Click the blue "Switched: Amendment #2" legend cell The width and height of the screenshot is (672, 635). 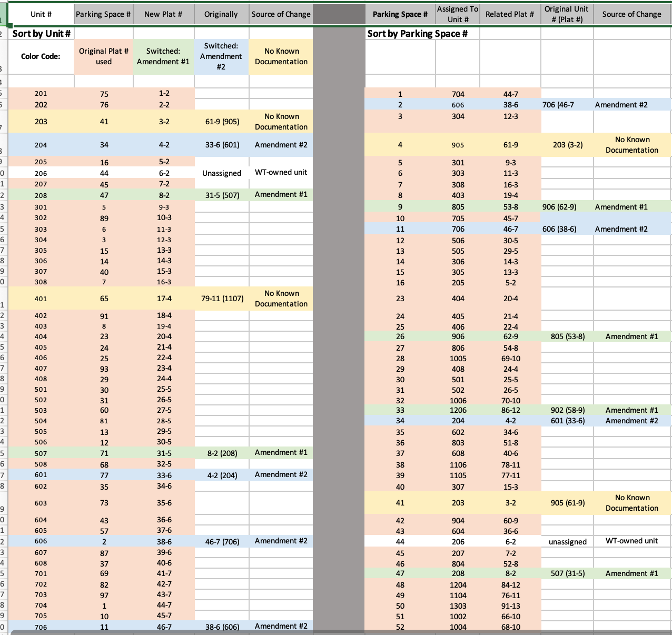(221, 56)
